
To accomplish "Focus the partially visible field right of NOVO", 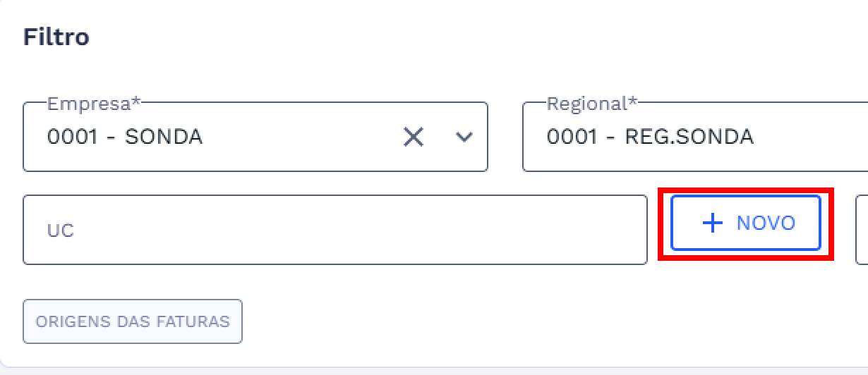I will pyautogui.click(x=862, y=230).
